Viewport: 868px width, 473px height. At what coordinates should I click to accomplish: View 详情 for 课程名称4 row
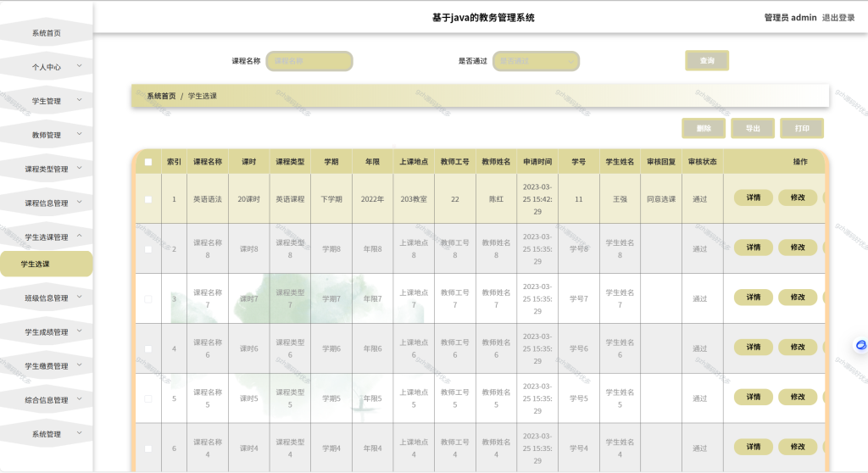[754, 447]
